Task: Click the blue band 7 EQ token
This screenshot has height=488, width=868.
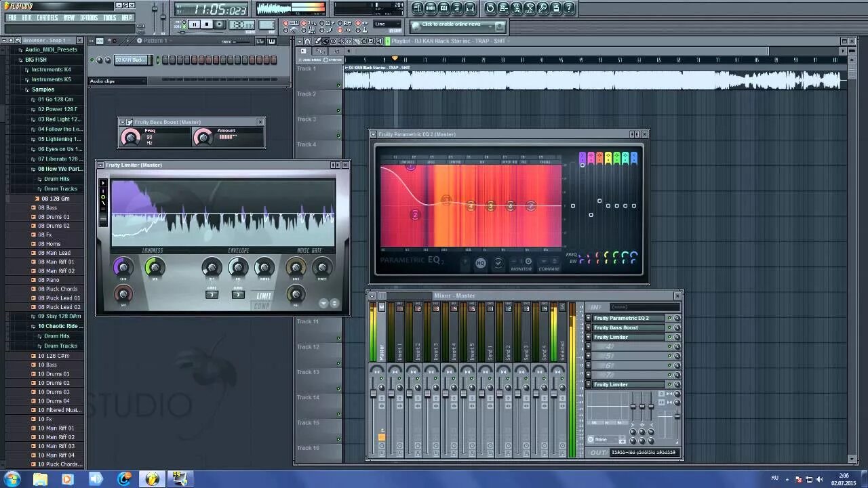Action: coord(633,158)
